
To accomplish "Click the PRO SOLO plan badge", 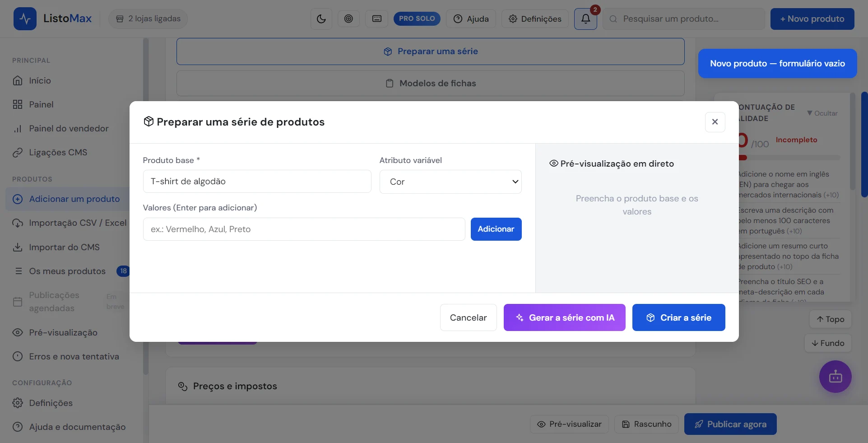I will point(417,19).
